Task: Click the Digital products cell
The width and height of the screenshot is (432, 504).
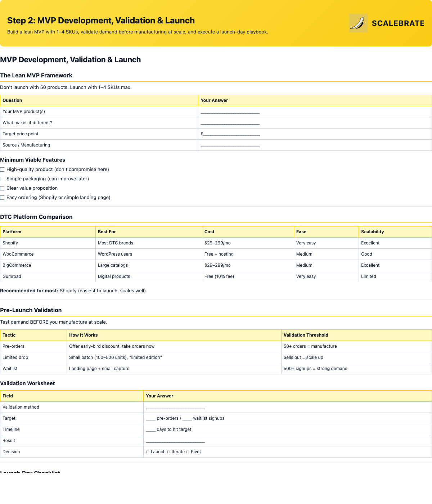Action: tap(149, 276)
